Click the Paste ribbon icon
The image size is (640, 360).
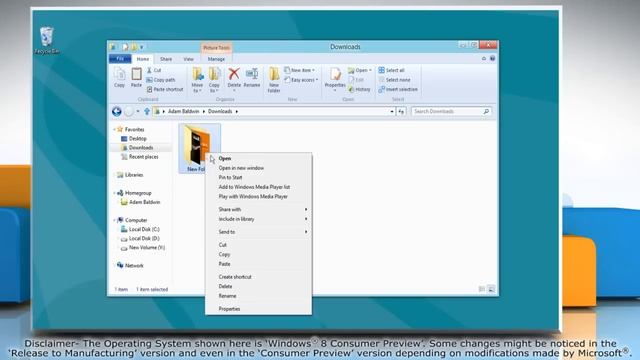point(136,78)
